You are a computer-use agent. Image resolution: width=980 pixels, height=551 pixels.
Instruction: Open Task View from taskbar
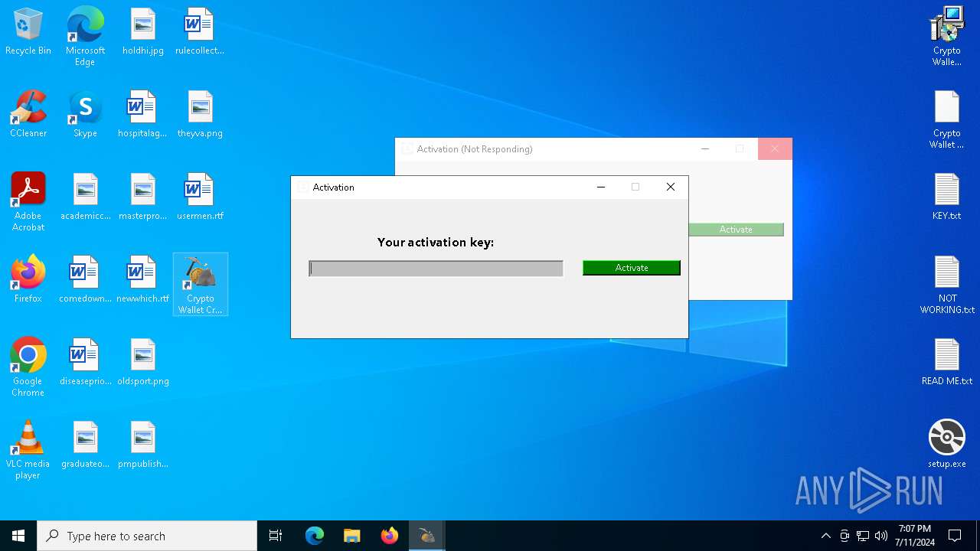(276, 536)
